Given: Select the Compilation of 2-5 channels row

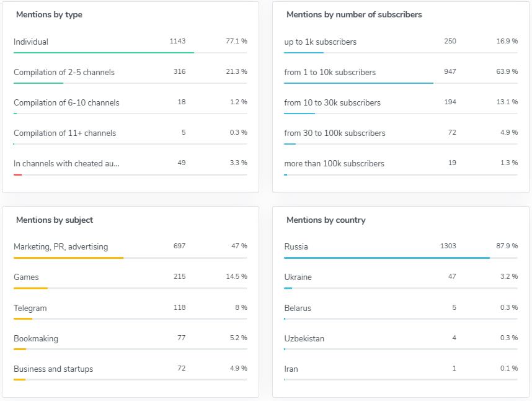Looking at the screenshot, I should (64, 72).
